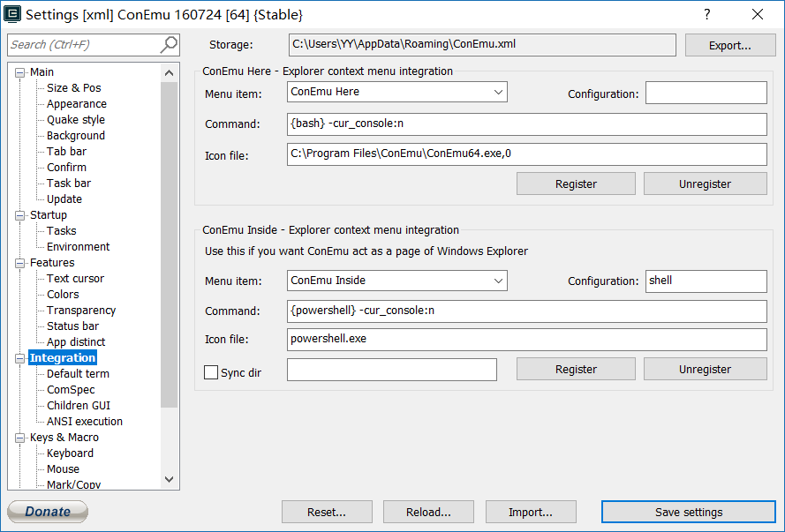Image resolution: width=785 pixels, height=532 pixels.
Task: Select the Keys & Macro tree label
Action: (64, 438)
